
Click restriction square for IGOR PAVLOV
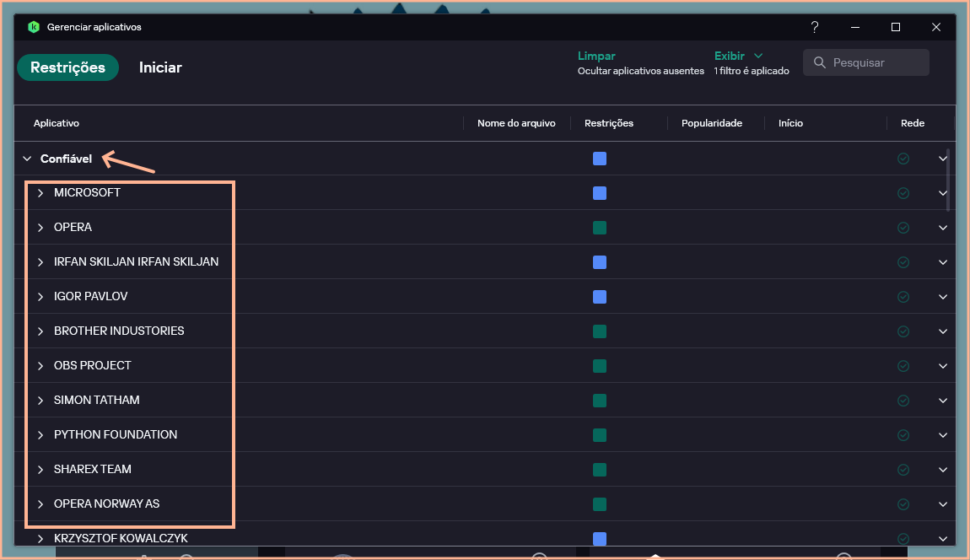coord(600,297)
